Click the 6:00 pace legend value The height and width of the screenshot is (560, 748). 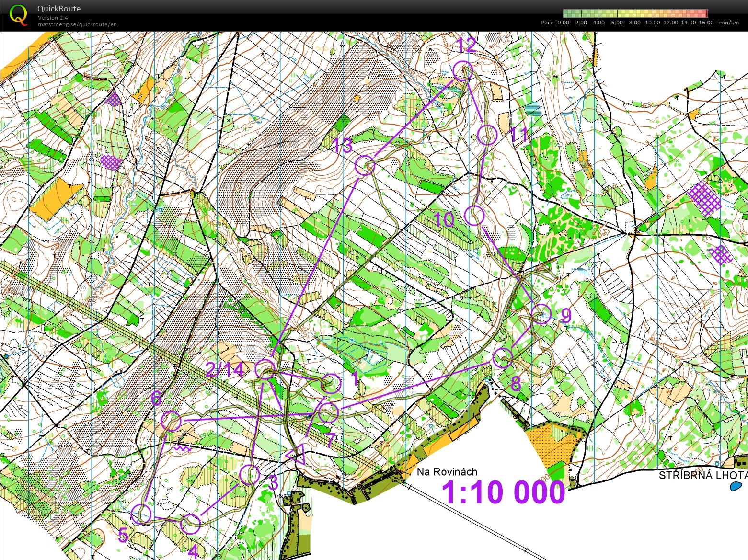pos(617,23)
